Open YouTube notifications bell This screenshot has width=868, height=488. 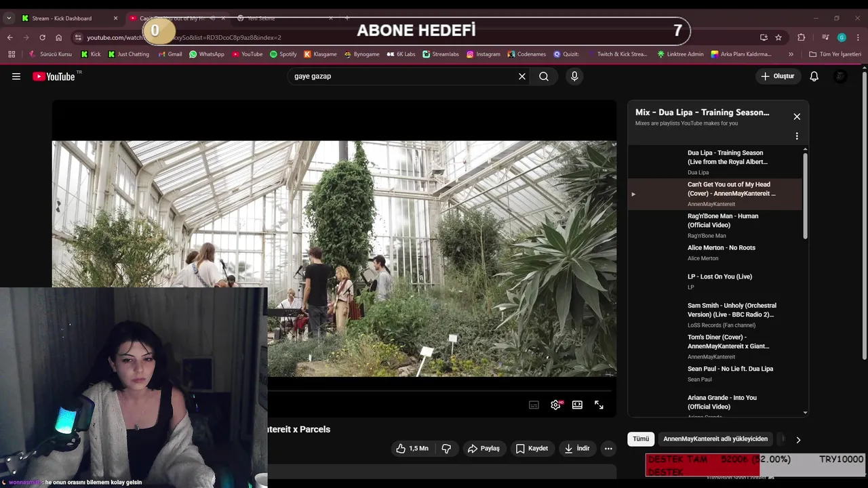814,77
